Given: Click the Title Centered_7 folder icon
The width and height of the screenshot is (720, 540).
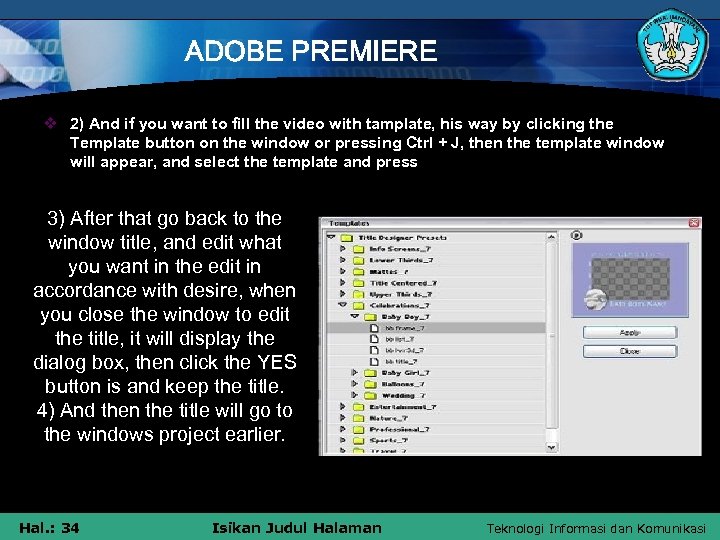Looking at the screenshot, I should [x=358, y=283].
